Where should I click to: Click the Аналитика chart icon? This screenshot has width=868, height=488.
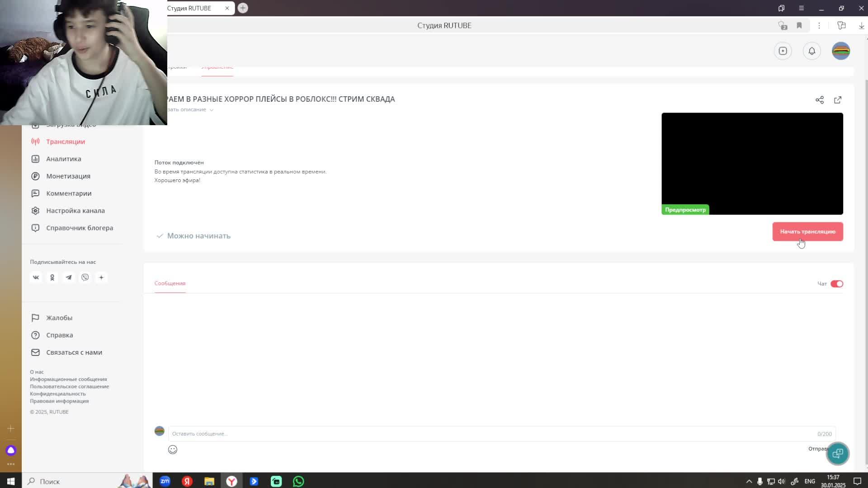tap(35, 159)
